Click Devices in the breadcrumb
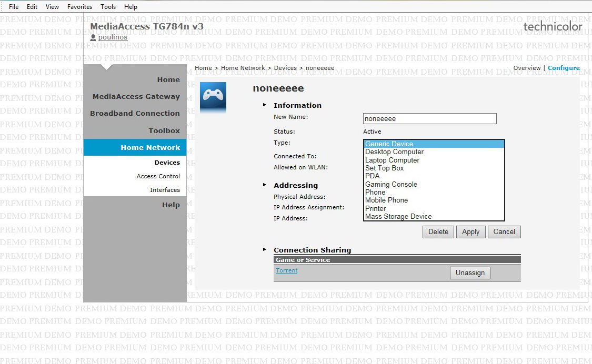 tap(285, 68)
